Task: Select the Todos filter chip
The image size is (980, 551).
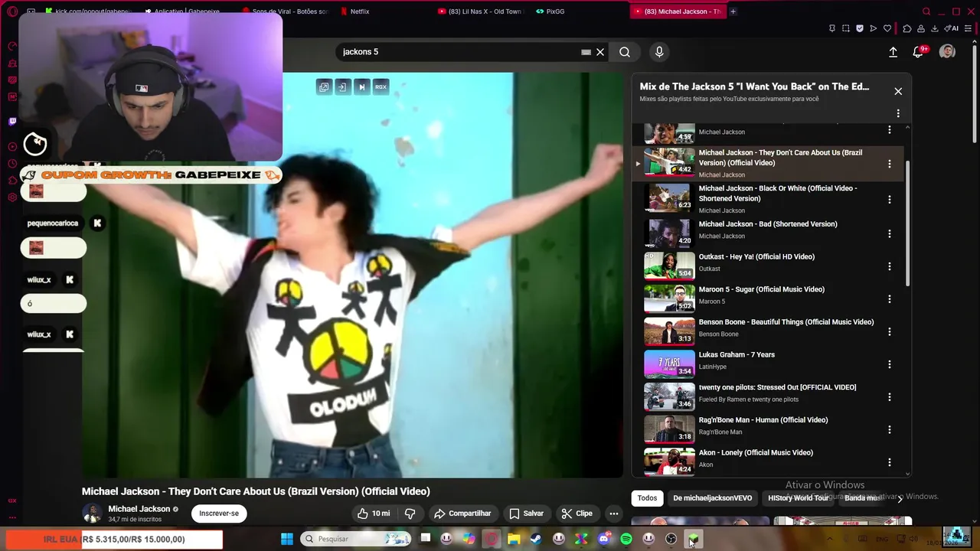Action: coord(647,498)
